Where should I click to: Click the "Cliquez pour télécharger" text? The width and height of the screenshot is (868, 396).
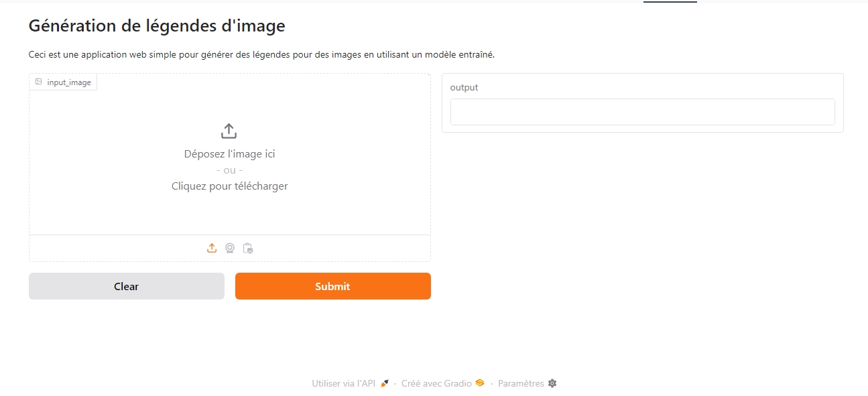[230, 186]
